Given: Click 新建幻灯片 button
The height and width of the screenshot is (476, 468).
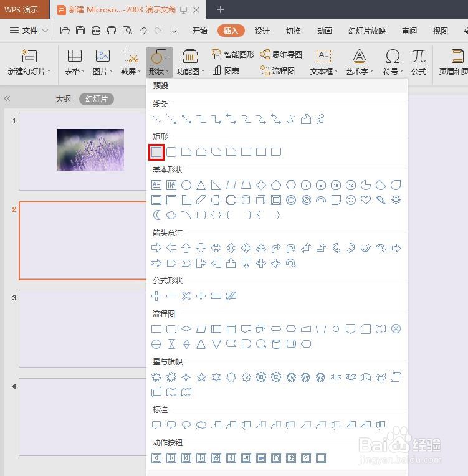Looking at the screenshot, I should pos(29,62).
